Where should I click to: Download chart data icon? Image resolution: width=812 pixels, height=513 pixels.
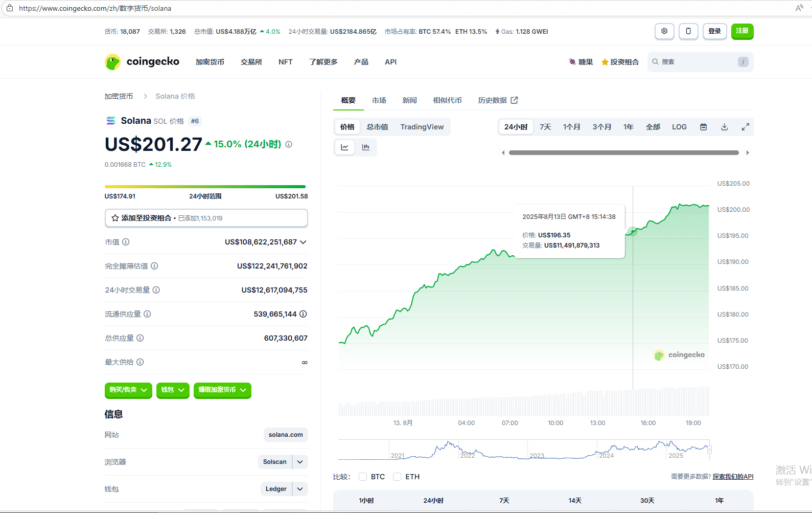point(724,127)
